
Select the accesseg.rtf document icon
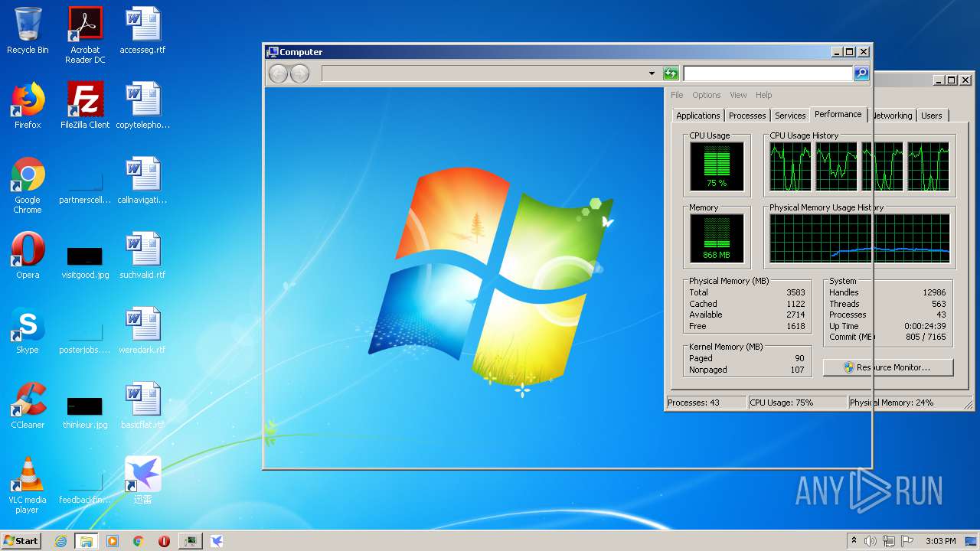click(x=142, y=31)
